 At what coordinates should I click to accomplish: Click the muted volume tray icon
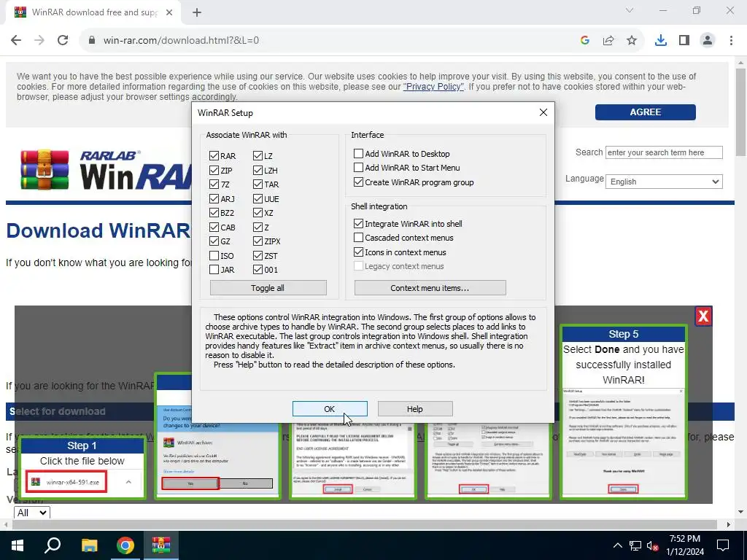point(652,545)
